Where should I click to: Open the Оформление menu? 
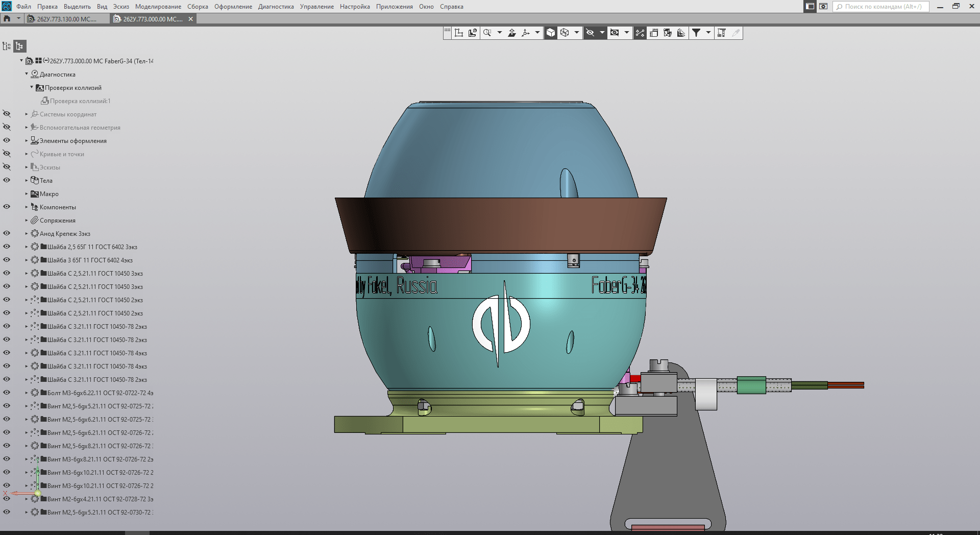pyautogui.click(x=233, y=7)
